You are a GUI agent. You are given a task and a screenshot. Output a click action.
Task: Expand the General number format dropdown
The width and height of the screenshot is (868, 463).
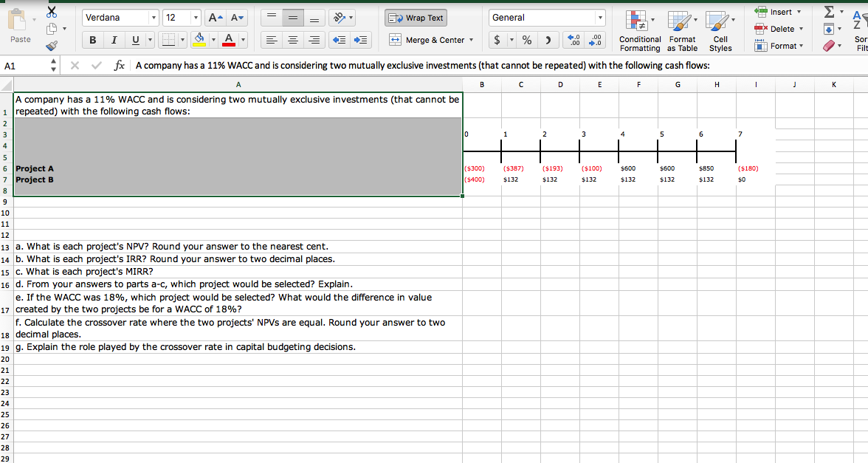tap(601, 18)
